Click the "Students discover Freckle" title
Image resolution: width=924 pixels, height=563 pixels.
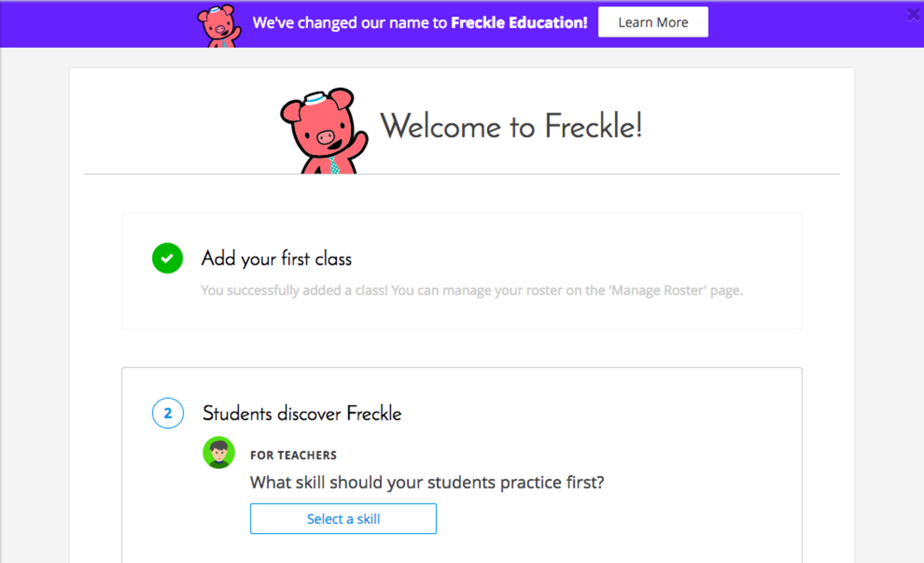[x=302, y=414]
